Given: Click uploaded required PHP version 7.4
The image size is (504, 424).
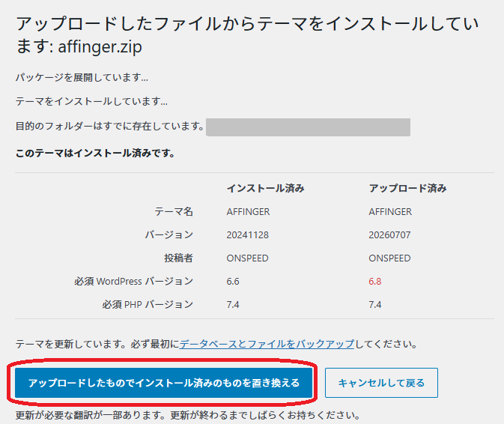Looking at the screenshot, I should [374, 304].
